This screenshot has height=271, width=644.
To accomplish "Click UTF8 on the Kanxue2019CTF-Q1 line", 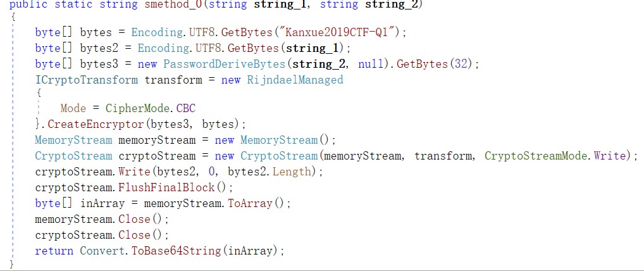I will click(202, 32).
